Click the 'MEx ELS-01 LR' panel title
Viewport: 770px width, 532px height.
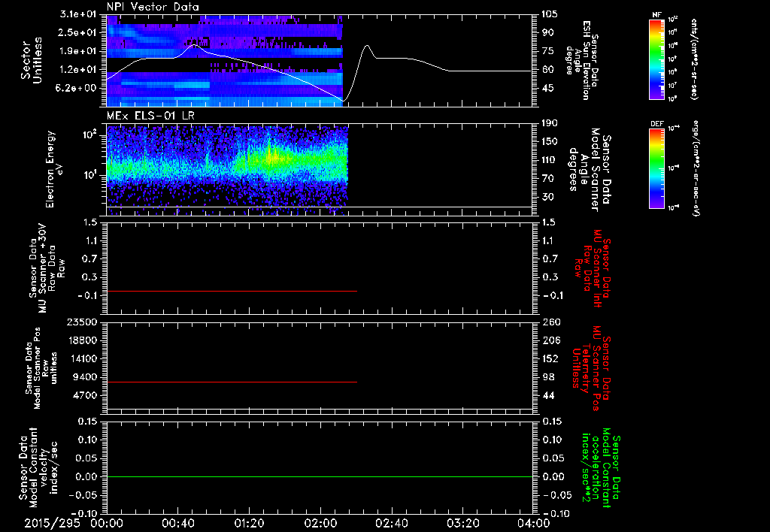coord(150,116)
